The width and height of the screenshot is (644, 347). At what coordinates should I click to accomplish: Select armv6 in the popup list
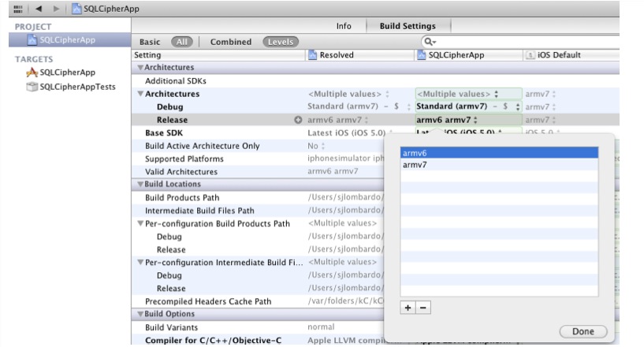tap(499, 153)
